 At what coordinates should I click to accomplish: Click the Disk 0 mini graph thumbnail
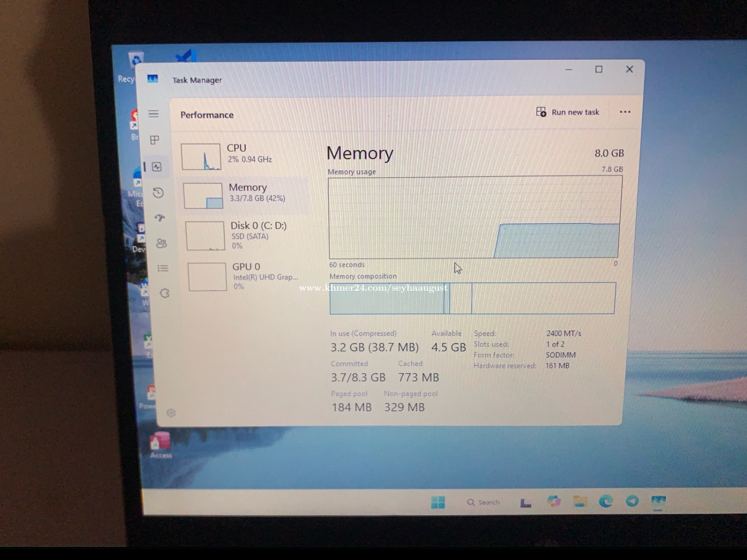[x=205, y=236]
